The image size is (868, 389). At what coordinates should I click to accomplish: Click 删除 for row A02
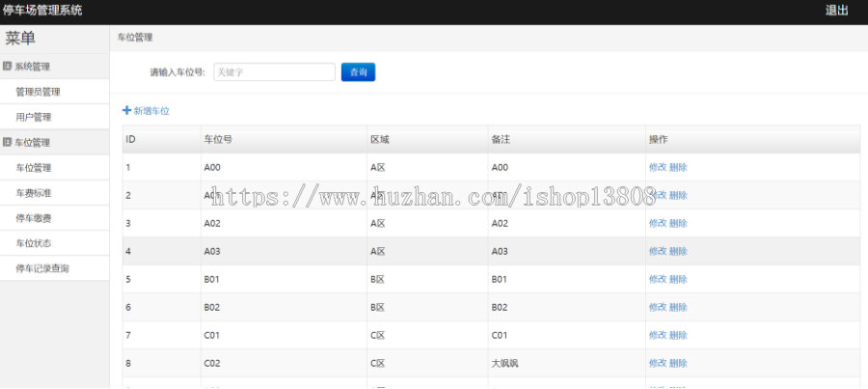(678, 223)
